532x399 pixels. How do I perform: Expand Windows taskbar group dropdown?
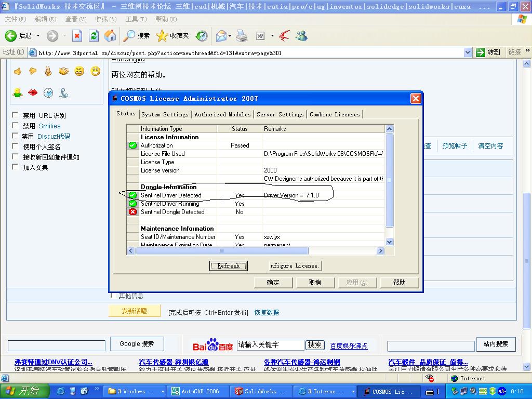(x=163, y=392)
